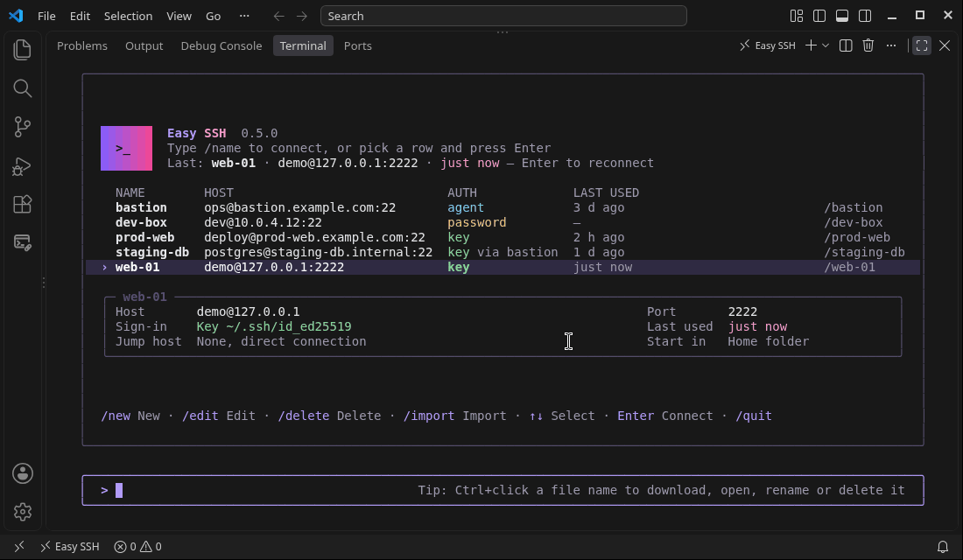The width and height of the screenshot is (963, 560).
Task: Close the panel with the X
Action: point(945,45)
